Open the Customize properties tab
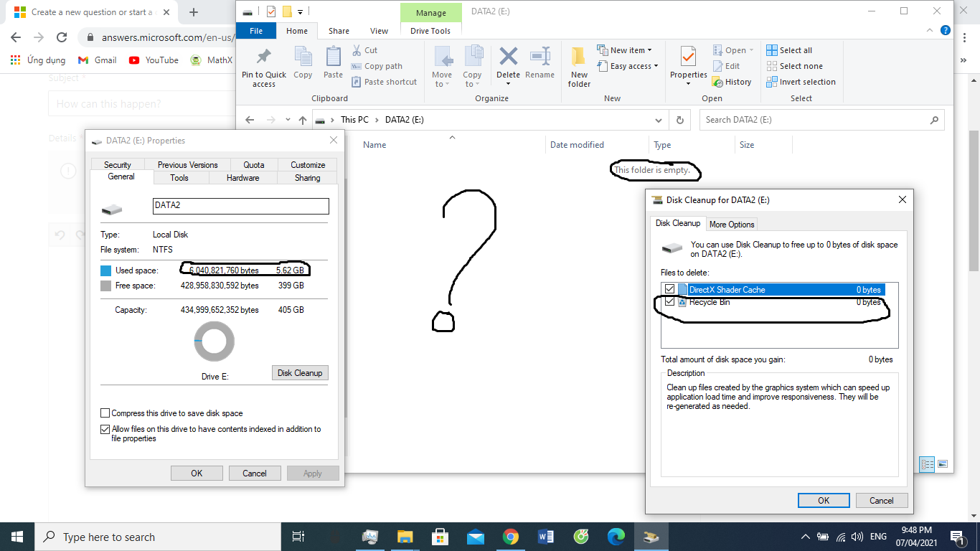The image size is (980, 551). click(308, 165)
